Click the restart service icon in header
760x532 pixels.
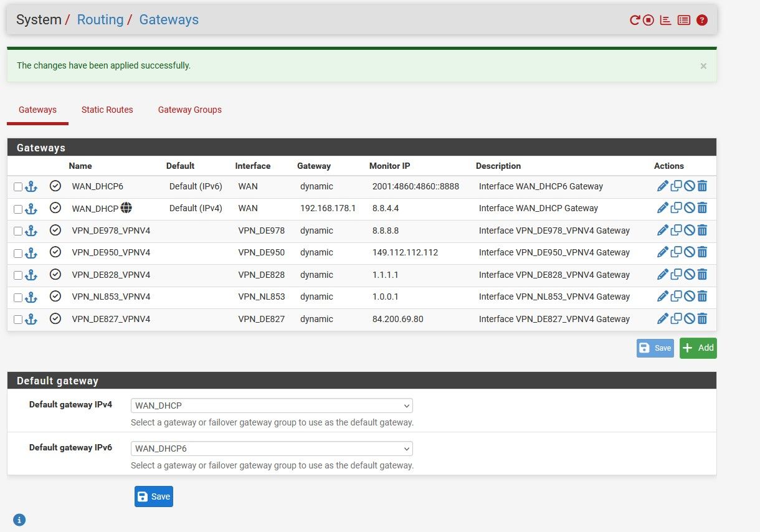coord(635,20)
